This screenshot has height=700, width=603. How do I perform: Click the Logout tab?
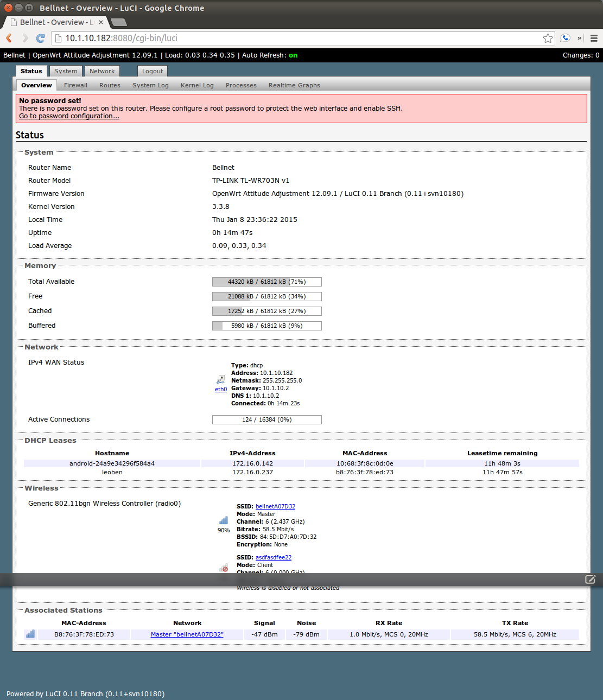point(153,71)
